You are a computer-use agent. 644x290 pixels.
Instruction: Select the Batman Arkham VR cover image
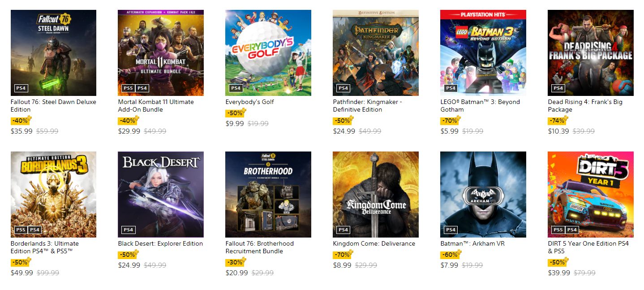483,195
